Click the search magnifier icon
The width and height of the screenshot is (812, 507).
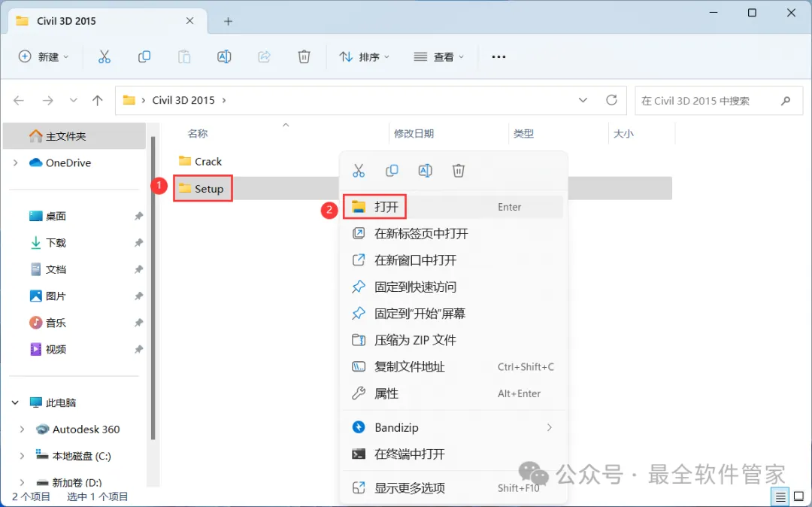pos(786,101)
